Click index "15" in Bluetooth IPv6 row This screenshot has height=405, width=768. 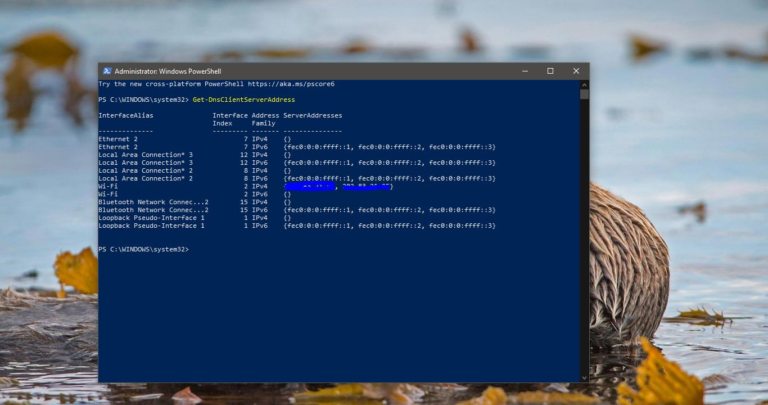(x=244, y=210)
